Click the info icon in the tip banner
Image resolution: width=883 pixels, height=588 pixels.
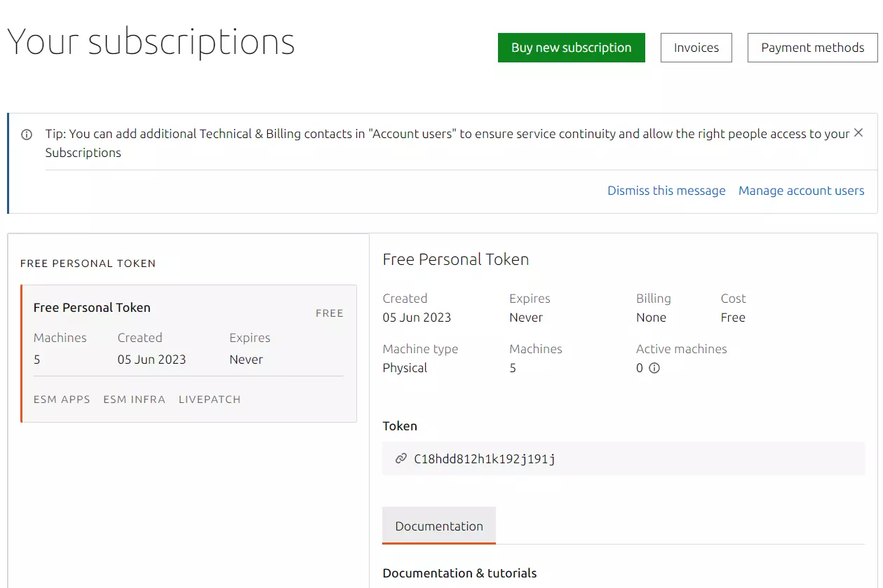click(27, 135)
